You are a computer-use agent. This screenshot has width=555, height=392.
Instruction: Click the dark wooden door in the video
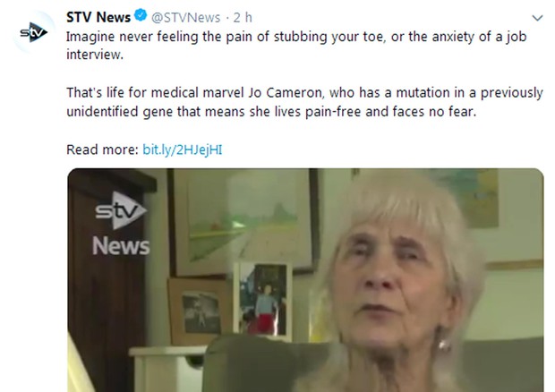107,279
